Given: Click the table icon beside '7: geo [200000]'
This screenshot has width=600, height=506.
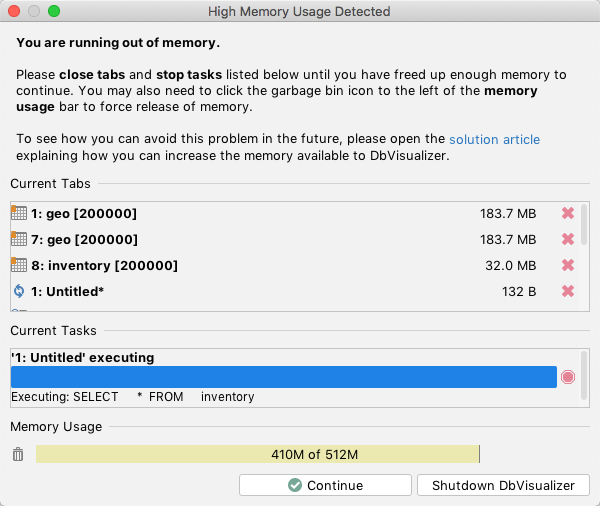Looking at the screenshot, I should [18, 239].
